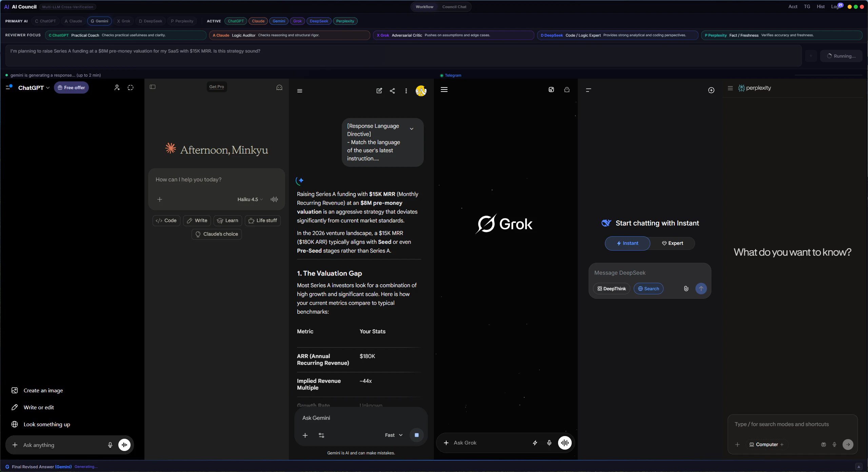The width and height of the screenshot is (868, 472).
Task: Start new DeepSeek chat plus icon
Action: click(711, 90)
